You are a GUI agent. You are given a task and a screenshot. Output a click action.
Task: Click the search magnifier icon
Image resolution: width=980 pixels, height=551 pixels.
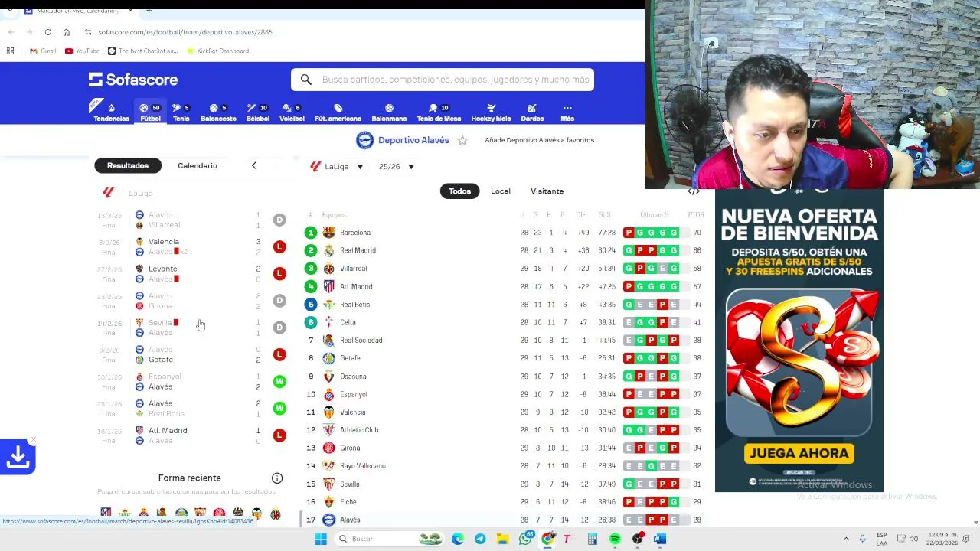(305, 80)
